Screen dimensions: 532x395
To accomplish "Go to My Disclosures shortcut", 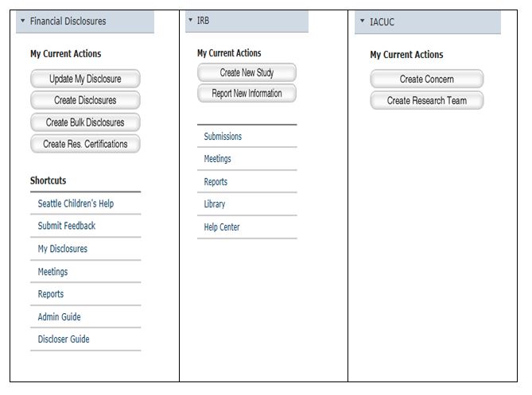I will pos(63,249).
